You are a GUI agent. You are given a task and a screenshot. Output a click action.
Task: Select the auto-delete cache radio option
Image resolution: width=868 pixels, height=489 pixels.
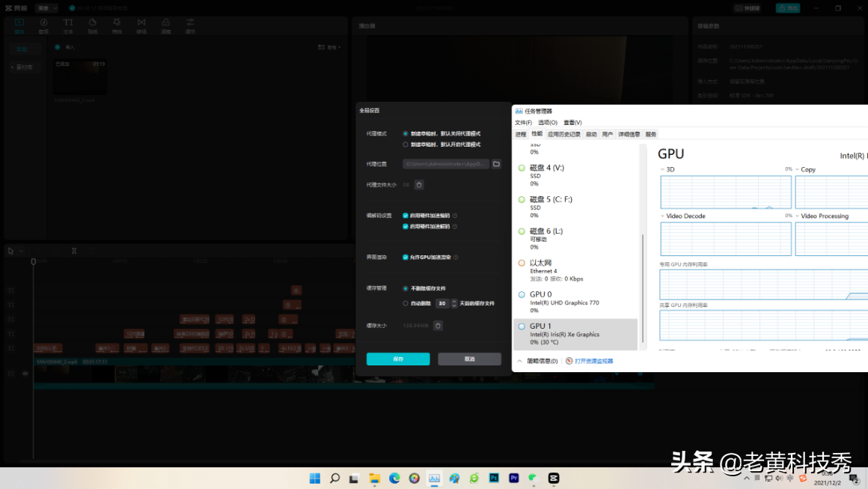coord(406,303)
